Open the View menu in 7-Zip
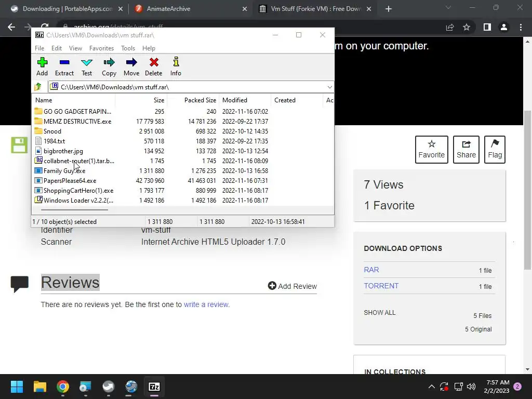The height and width of the screenshot is (399, 532). coord(75,48)
